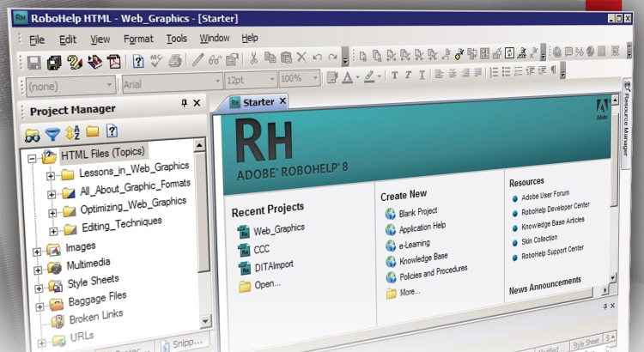Viewport: 644px width, 352px height.
Task: Close the Starter tab
Action: [x=283, y=100]
